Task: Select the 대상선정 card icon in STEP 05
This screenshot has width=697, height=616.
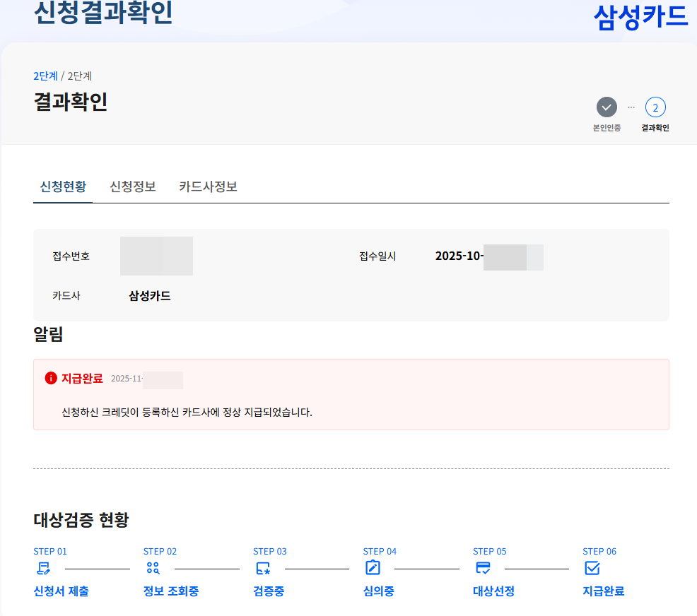Action: pyautogui.click(x=483, y=567)
